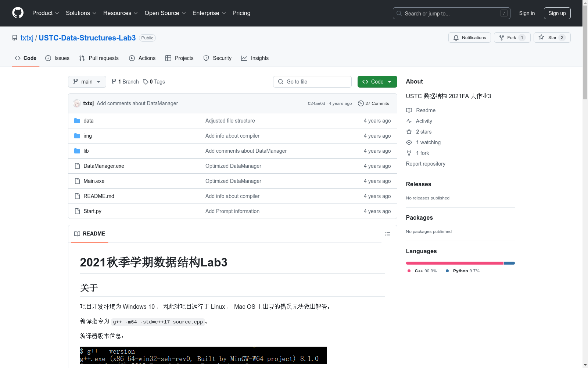The height and width of the screenshot is (368, 588).
Task: Open the main branch selector dropdown
Action: (x=87, y=82)
